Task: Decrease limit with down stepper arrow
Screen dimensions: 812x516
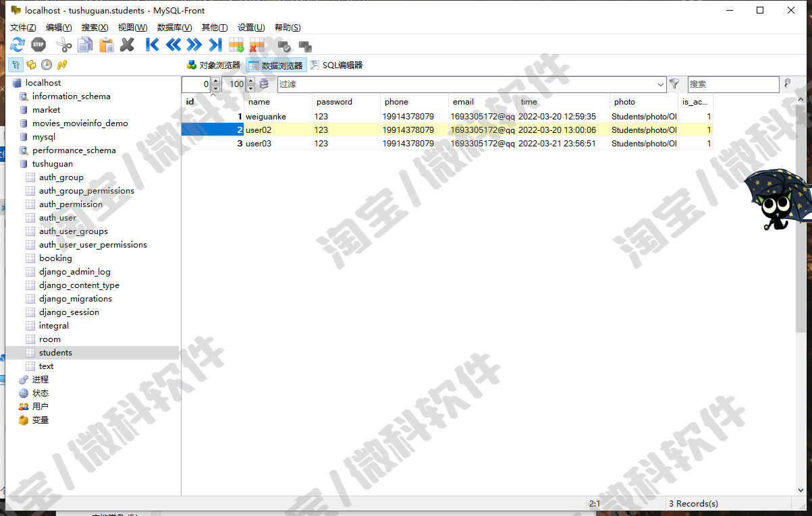Action: point(250,88)
